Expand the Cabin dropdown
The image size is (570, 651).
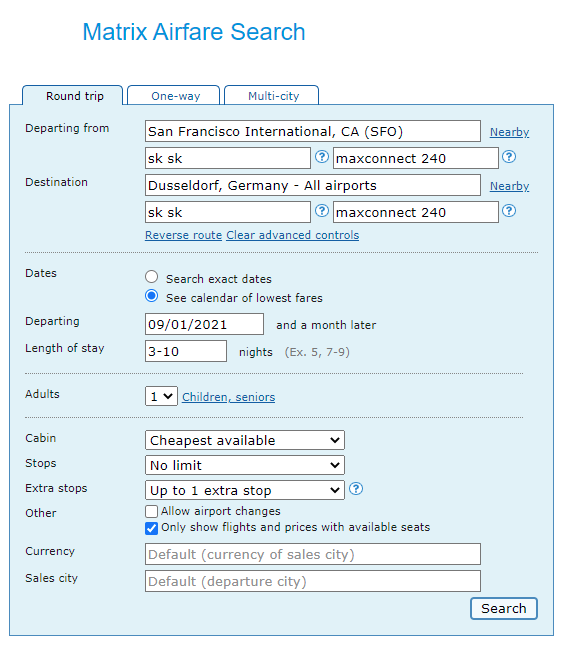click(245, 440)
